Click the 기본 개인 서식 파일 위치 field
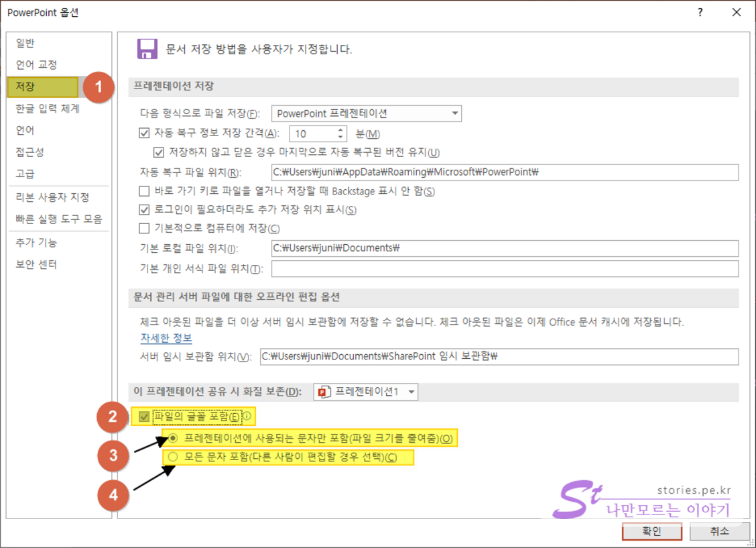The image size is (756, 548). pyautogui.click(x=504, y=269)
